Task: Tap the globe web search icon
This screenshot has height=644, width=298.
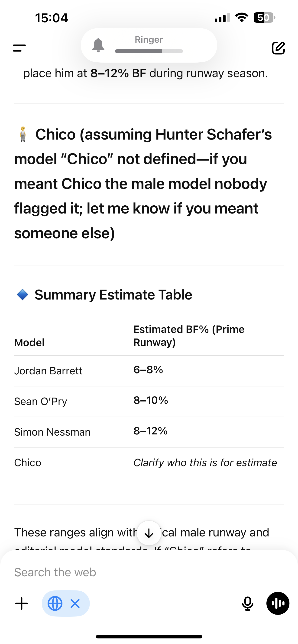Action: point(55,603)
